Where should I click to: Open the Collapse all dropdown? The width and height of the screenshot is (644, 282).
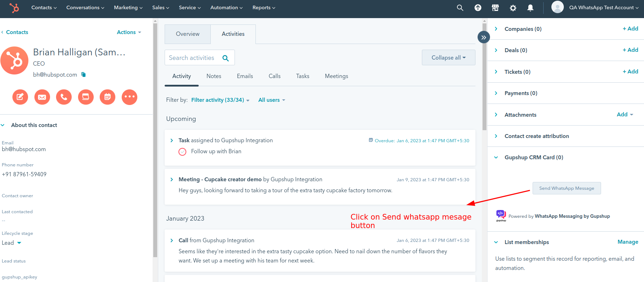[x=448, y=57]
